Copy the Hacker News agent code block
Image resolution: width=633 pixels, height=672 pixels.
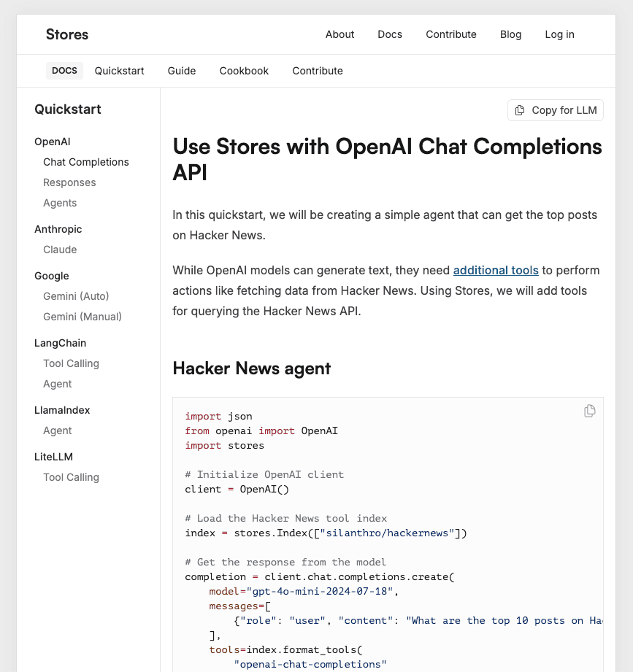pos(590,411)
